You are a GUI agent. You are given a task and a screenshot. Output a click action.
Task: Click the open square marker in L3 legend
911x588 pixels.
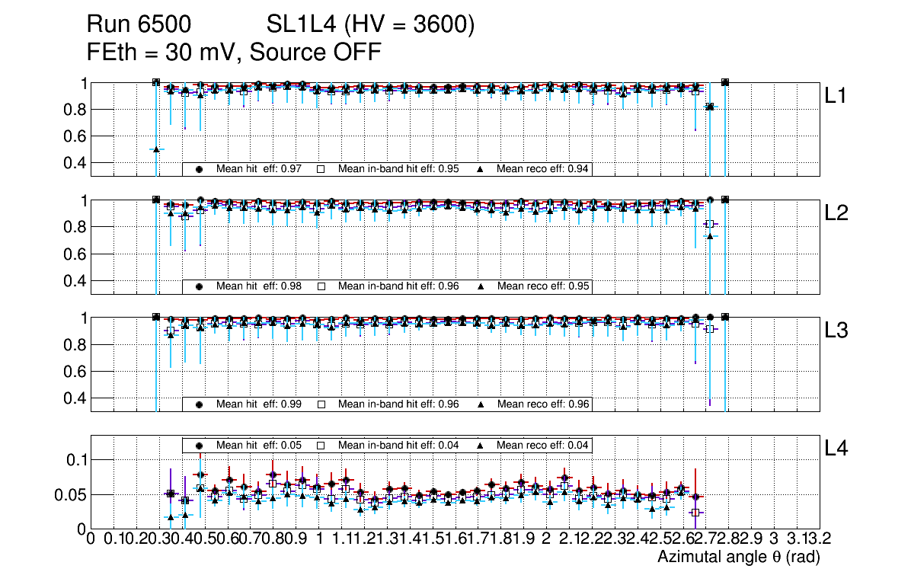321,404
